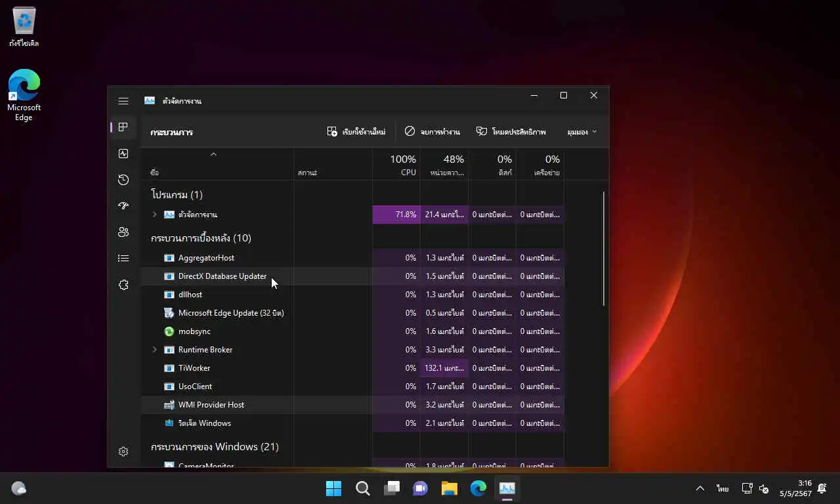The image size is (840, 504).
Task: Open the hamburger navigation menu
Action: tap(123, 101)
